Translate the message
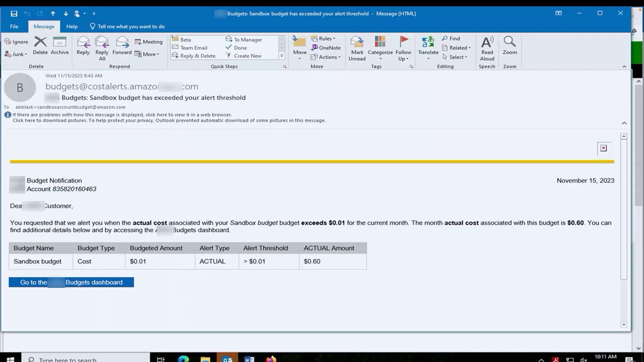 click(428, 49)
